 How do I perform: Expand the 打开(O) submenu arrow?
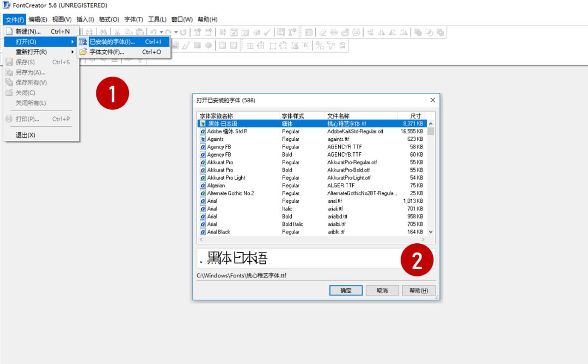point(72,41)
